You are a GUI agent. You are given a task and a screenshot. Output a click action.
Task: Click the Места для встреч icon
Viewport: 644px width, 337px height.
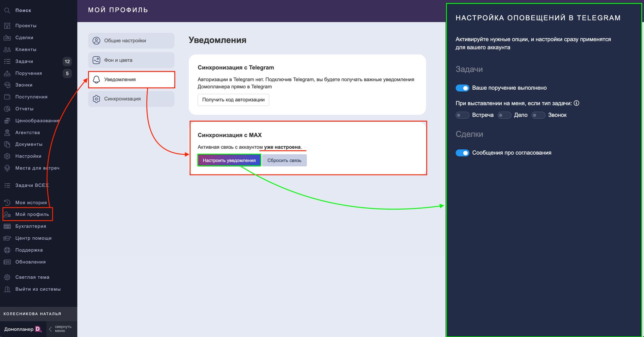(7, 168)
